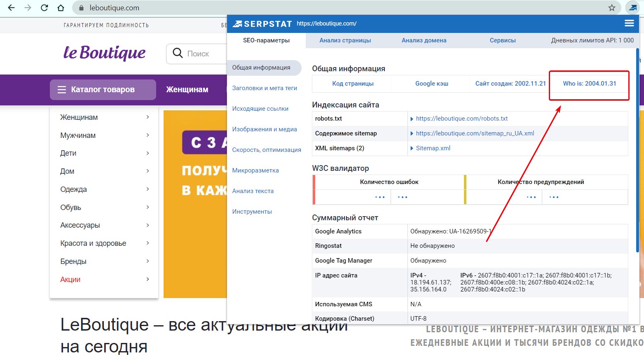Click the Google Tag Manager row label
Viewport: 644px width, 359px height.
[x=344, y=261]
